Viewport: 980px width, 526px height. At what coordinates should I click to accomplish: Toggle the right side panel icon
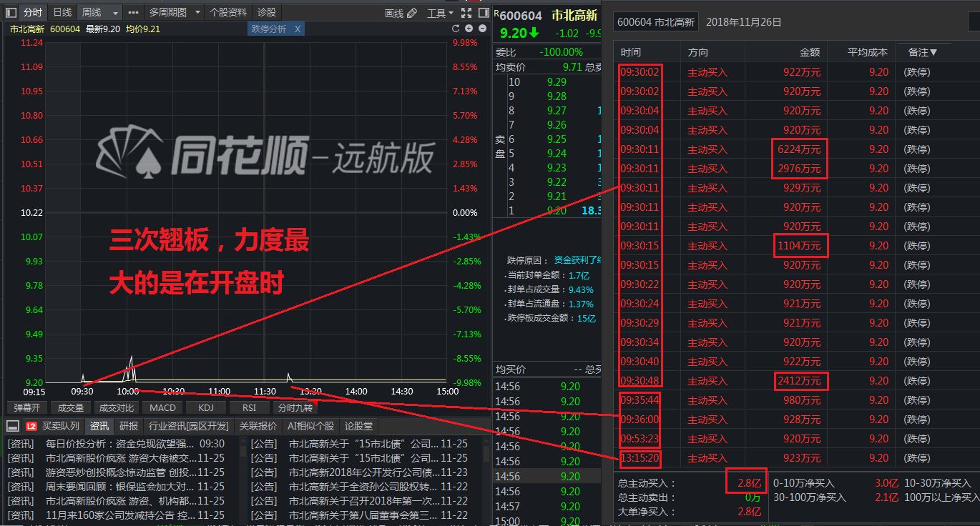coord(484,13)
